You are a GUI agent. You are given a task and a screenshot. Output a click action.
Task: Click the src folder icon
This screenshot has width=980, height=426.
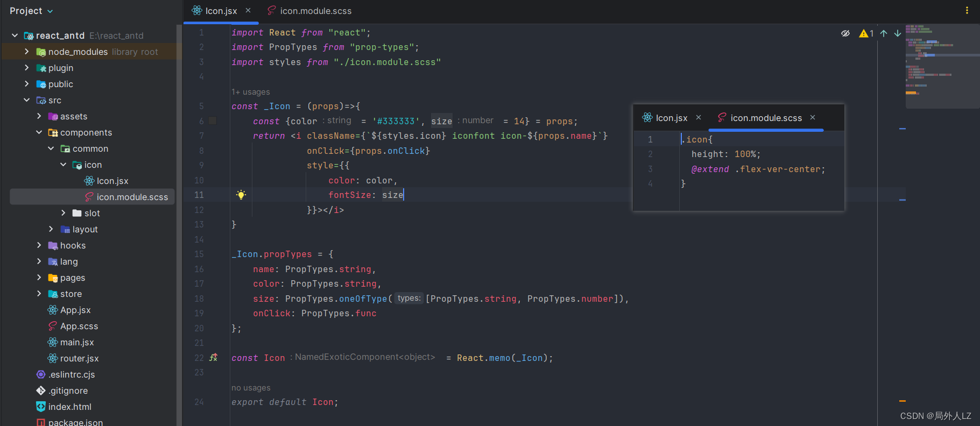point(41,101)
